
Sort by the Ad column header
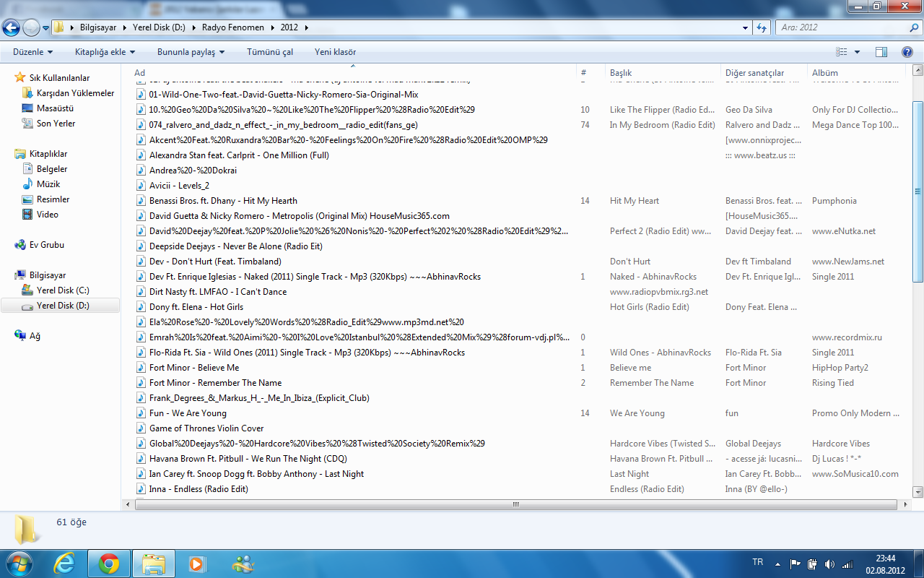(355, 72)
